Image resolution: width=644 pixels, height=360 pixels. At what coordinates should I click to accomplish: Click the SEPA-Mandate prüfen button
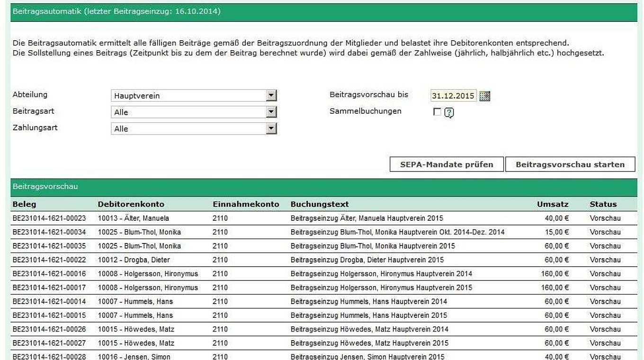[x=446, y=164]
